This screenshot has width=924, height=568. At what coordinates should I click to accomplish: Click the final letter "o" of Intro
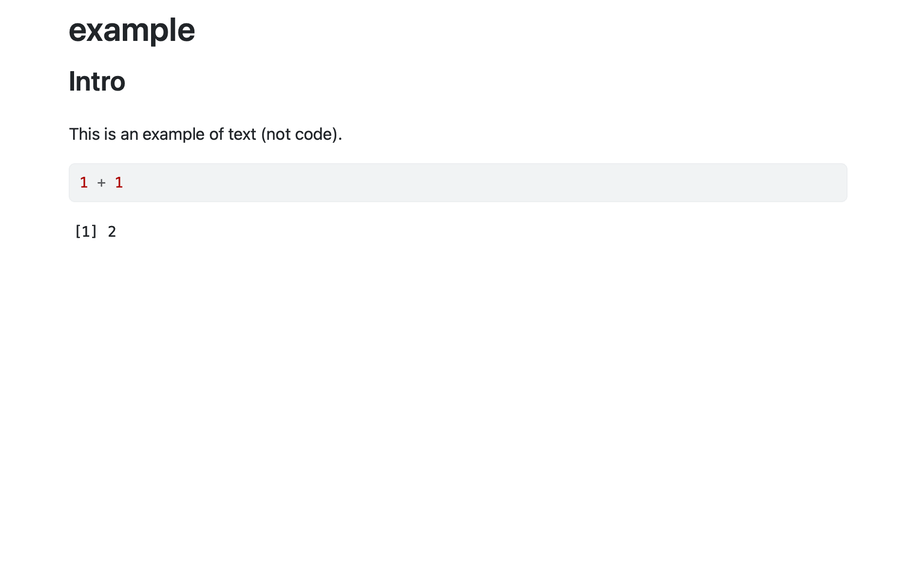[117, 82]
